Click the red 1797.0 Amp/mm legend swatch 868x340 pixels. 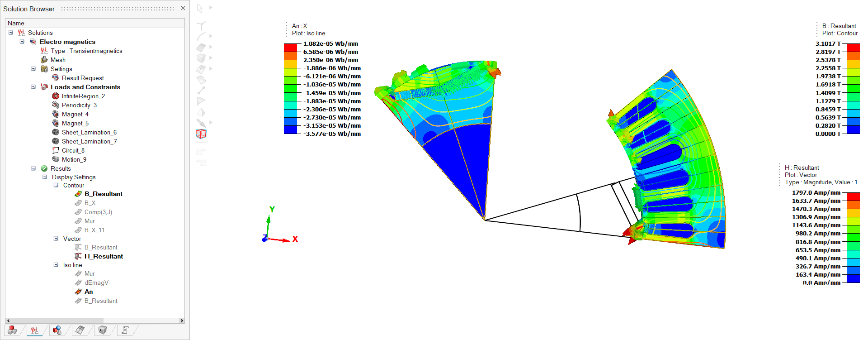(853, 196)
